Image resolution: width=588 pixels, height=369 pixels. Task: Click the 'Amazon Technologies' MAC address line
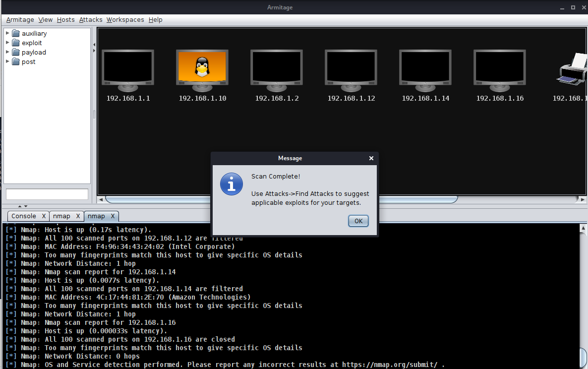(x=128, y=298)
